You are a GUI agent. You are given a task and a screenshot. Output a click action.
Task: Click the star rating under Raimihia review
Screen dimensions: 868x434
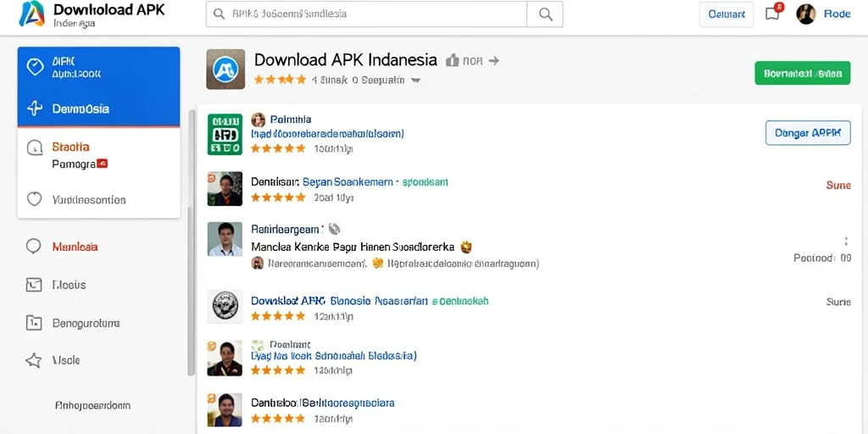pyautogui.click(x=278, y=148)
